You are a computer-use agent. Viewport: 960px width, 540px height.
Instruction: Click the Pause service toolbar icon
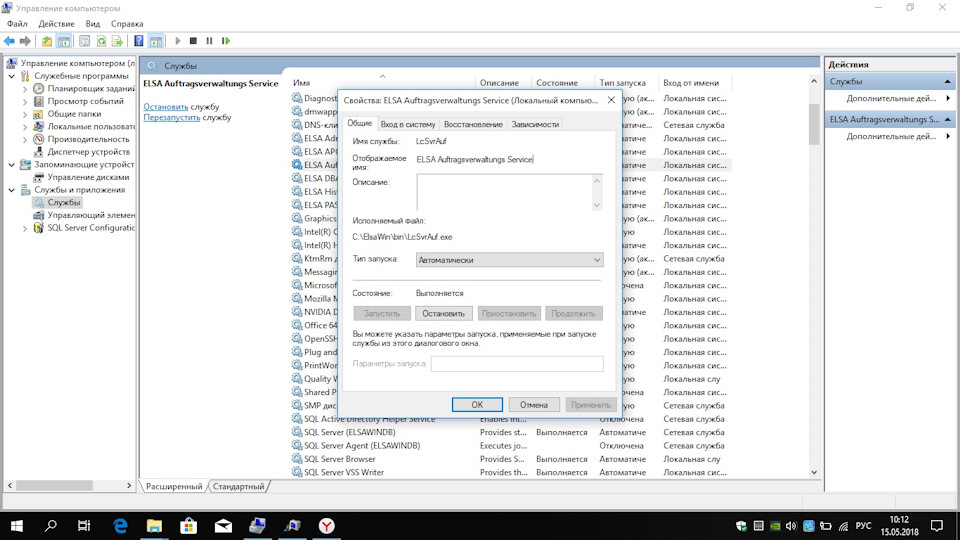(209, 41)
